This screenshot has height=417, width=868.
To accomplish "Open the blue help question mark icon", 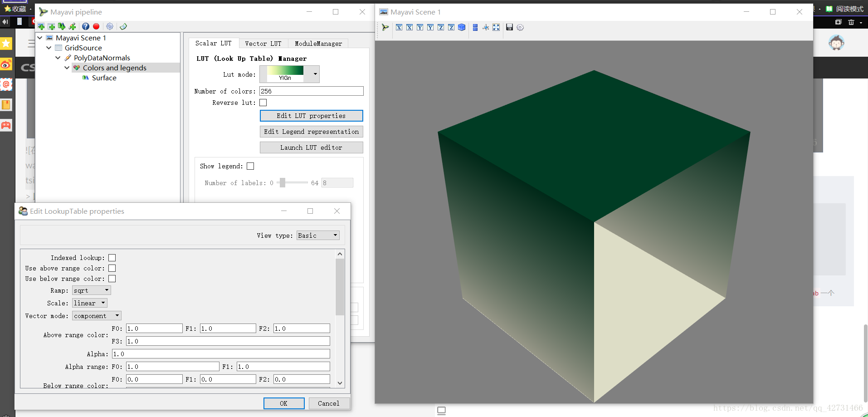I will point(85,27).
